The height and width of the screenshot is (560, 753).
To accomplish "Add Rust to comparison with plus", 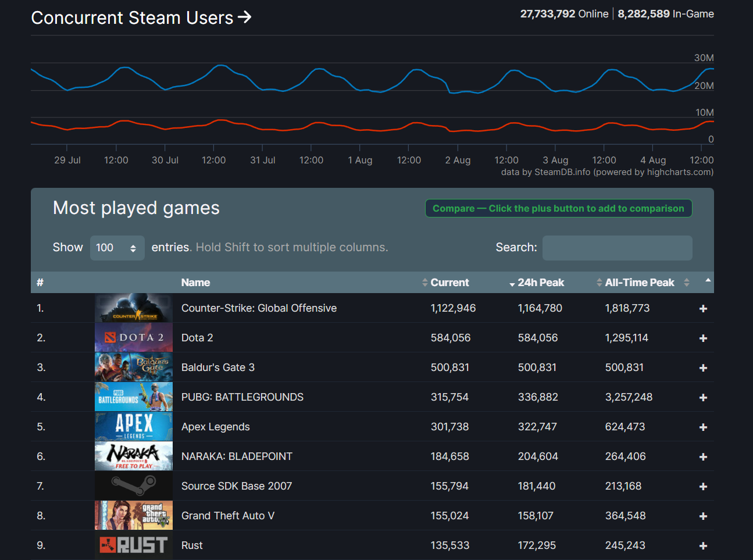I will (x=703, y=546).
